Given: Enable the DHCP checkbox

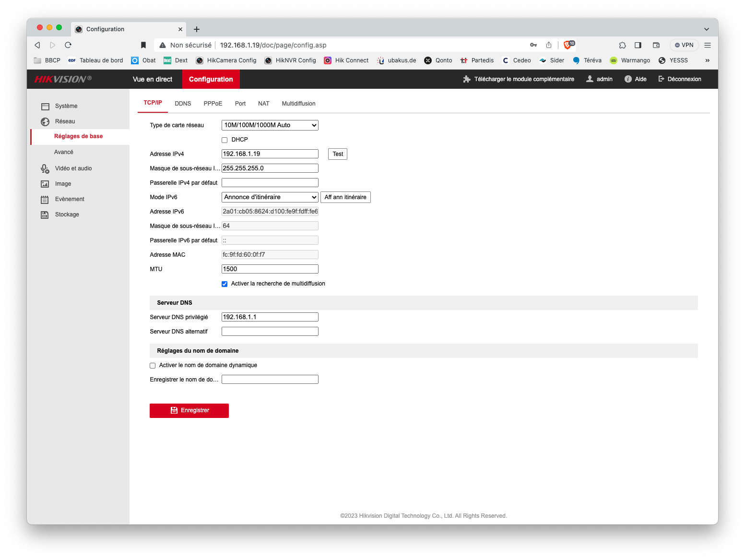Looking at the screenshot, I should pyautogui.click(x=225, y=140).
